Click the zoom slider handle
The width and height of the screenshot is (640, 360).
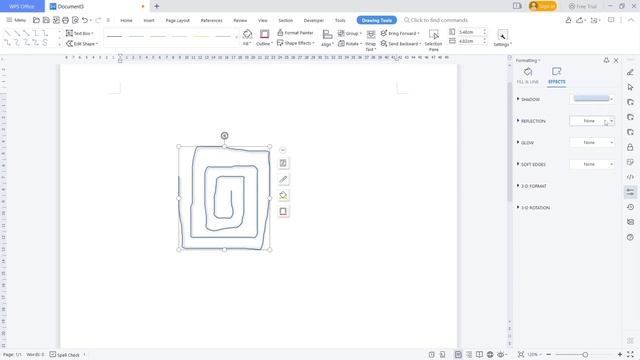(x=585, y=354)
